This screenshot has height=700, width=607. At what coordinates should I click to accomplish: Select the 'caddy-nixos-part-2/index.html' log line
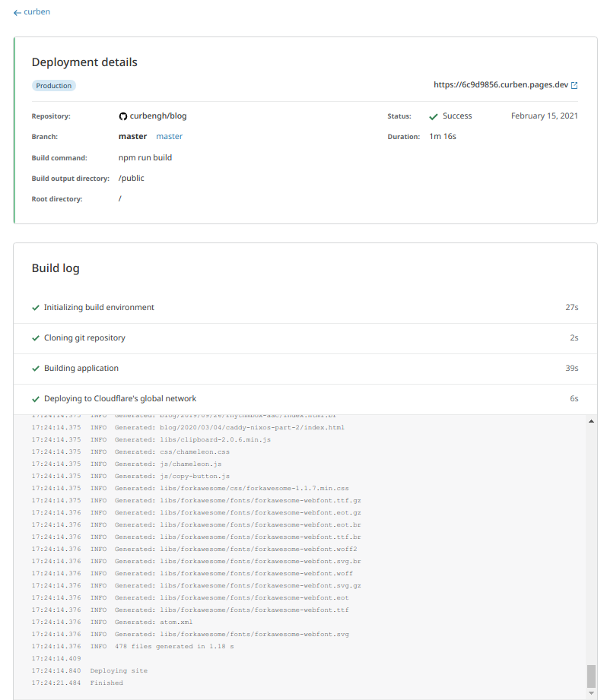click(188, 428)
